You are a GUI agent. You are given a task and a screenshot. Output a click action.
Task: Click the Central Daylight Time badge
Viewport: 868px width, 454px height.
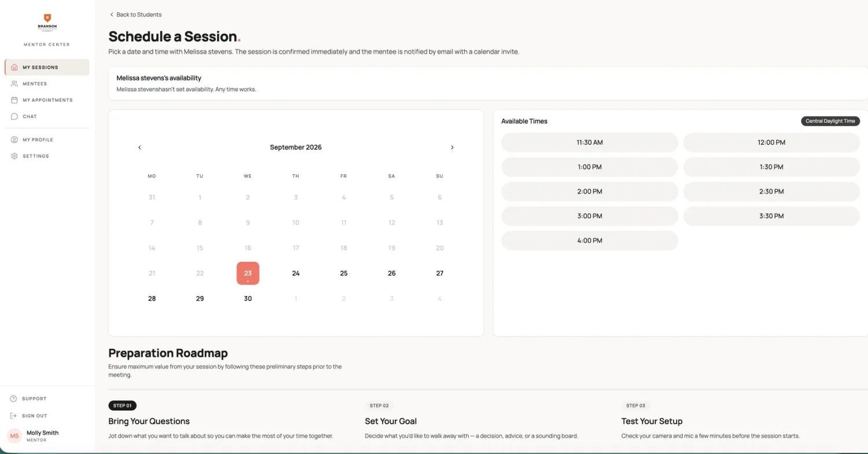830,121
